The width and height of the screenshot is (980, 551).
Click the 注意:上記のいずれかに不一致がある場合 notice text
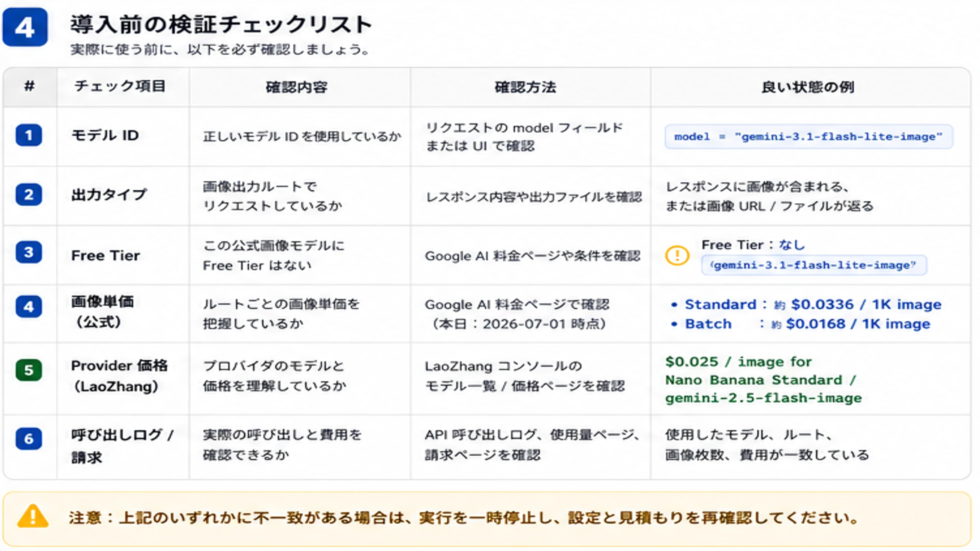point(464,518)
